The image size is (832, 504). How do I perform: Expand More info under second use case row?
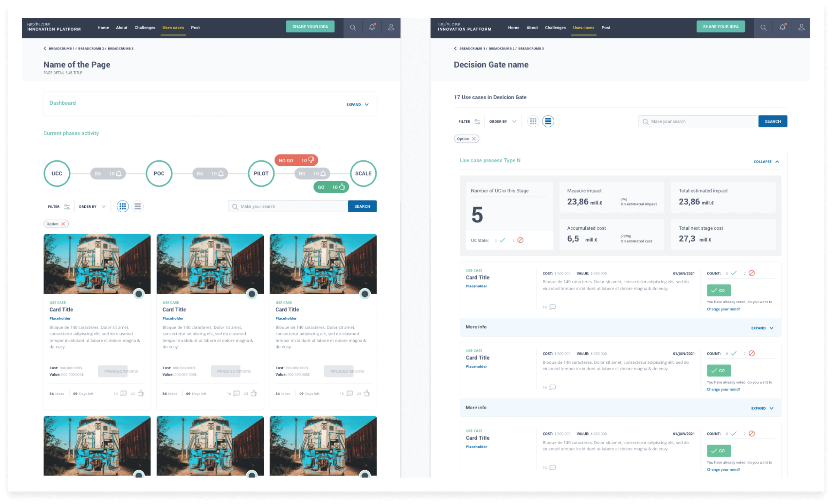(x=762, y=408)
